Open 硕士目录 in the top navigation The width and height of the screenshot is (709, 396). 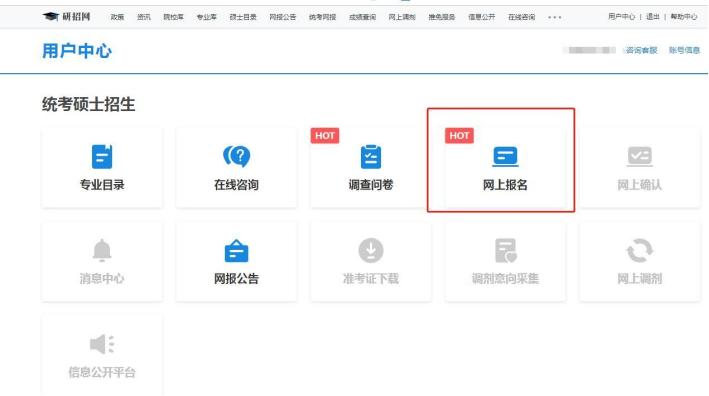243,17
